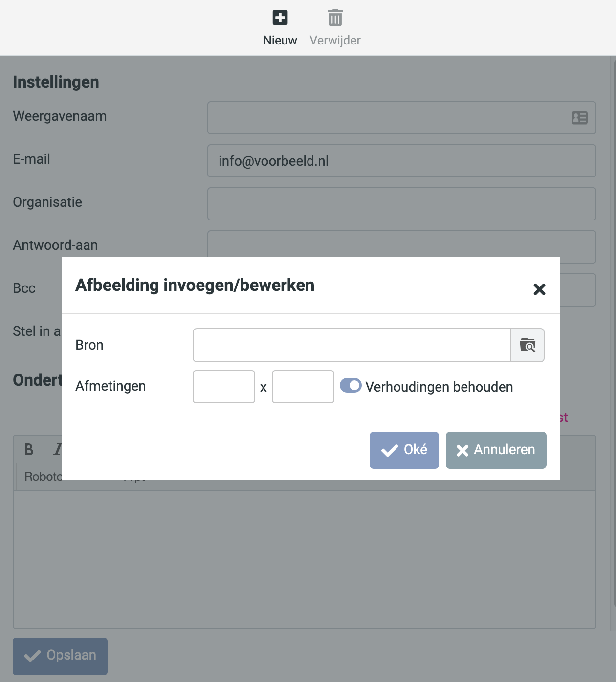Image resolution: width=616 pixels, height=682 pixels.
Task: Click the Nieuw plus icon
Action: coord(280,18)
